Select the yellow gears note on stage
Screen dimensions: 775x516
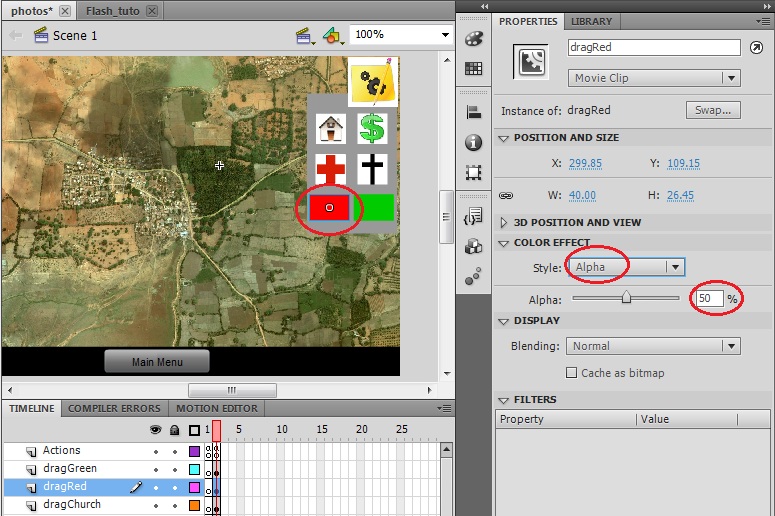point(373,82)
